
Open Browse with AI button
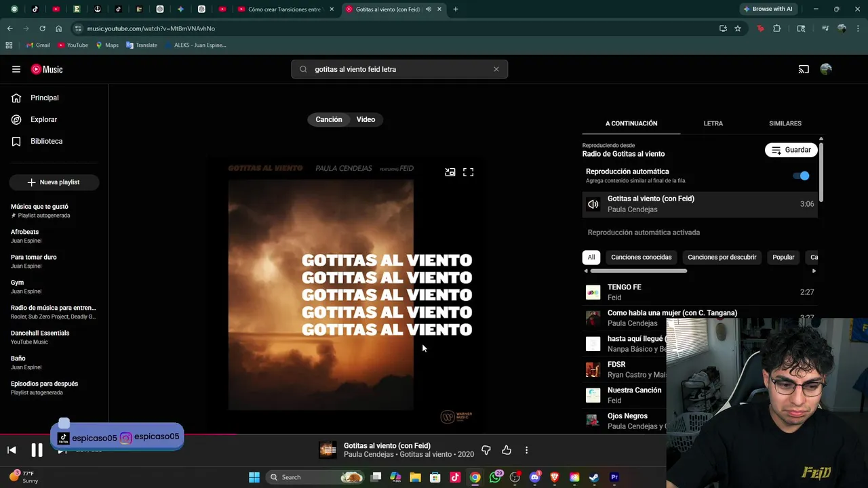(768, 9)
